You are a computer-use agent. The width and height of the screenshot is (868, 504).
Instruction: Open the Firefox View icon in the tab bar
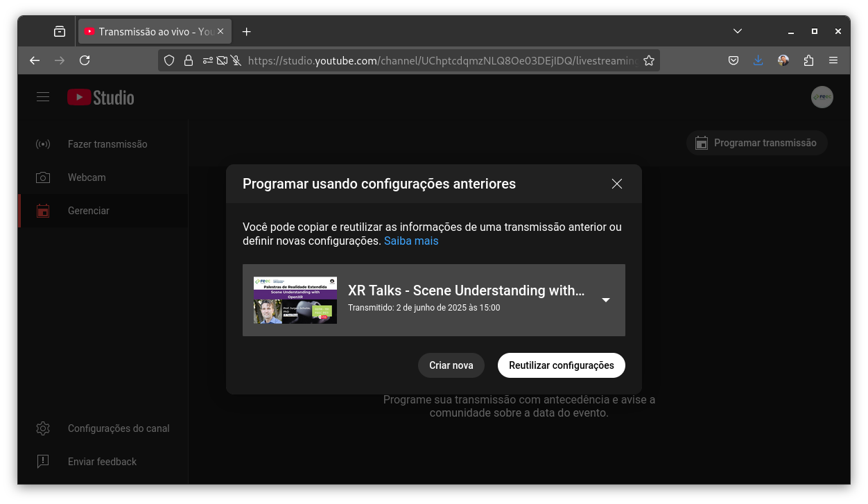[60, 31]
